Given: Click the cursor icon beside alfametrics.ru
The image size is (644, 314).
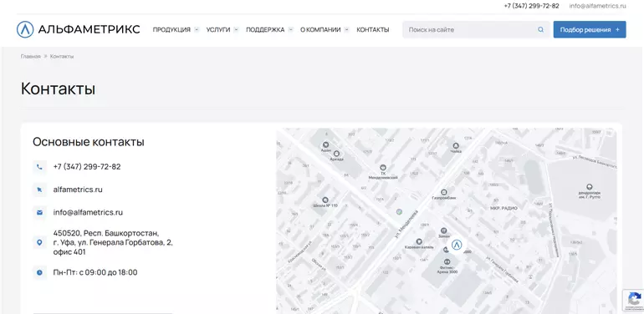Looking at the screenshot, I should pos(39,190).
